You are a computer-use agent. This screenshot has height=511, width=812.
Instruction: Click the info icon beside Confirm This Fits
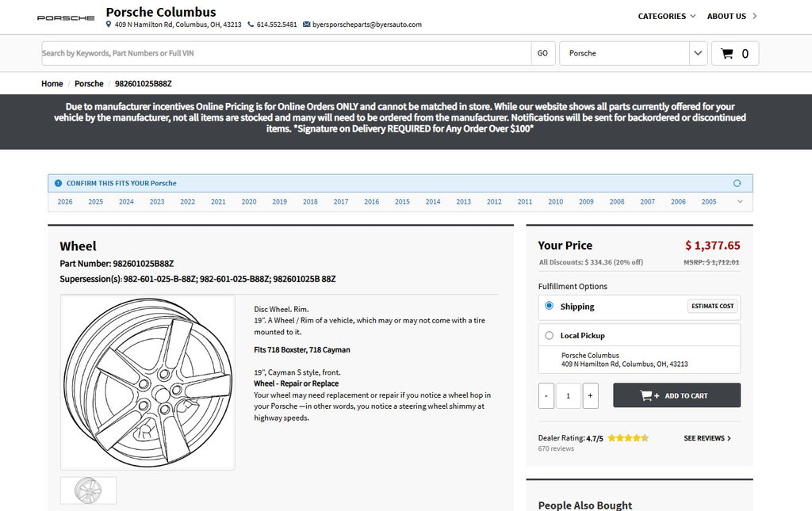coord(58,183)
